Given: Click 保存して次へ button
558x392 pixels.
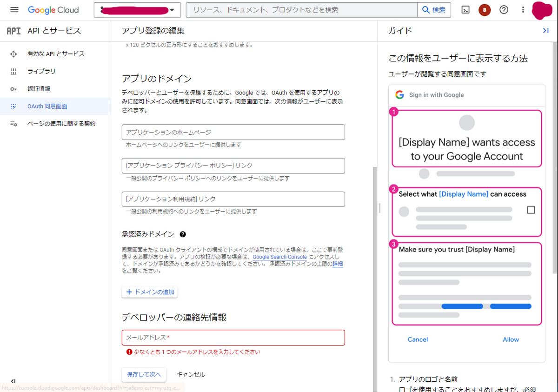Looking at the screenshot, I should coord(144,374).
